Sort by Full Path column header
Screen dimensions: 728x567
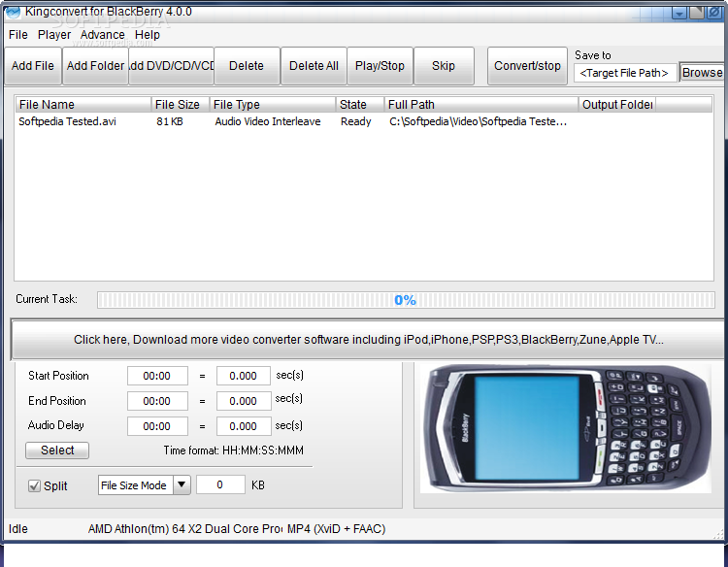pos(481,105)
